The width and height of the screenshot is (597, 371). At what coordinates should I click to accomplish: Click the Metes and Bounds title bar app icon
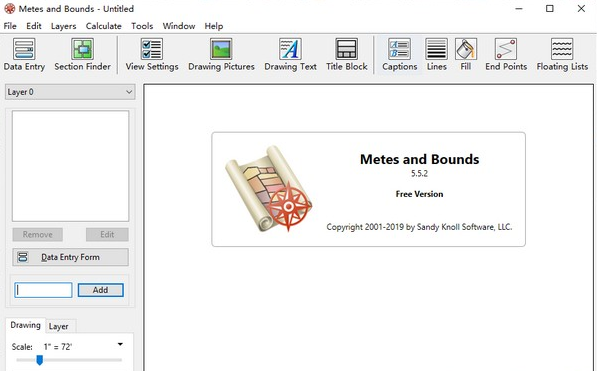(10, 8)
